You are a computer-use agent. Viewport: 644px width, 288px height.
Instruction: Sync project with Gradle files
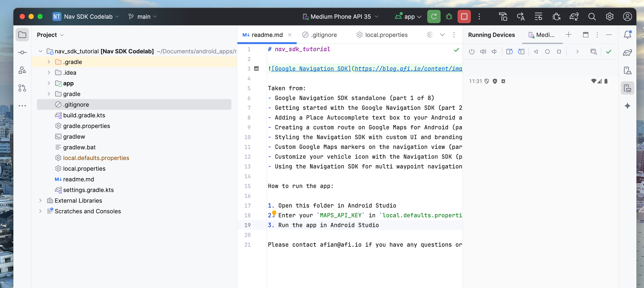[574, 16]
